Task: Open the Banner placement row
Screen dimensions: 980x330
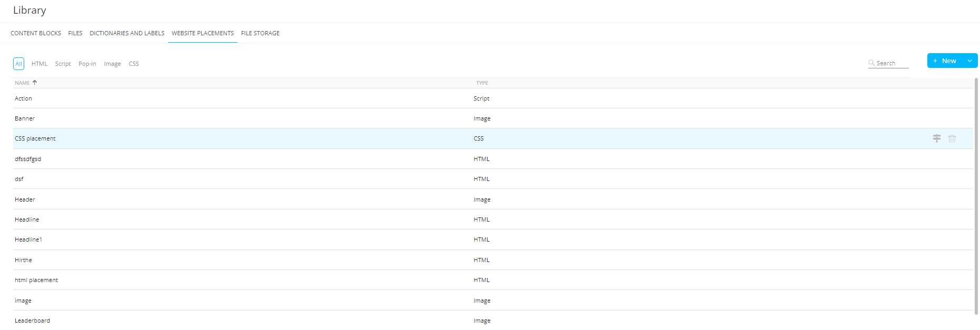Action: tap(493, 118)
